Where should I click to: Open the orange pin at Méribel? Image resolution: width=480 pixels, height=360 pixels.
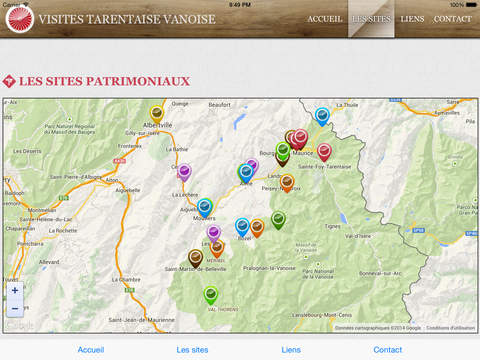(x=217, y=248)
